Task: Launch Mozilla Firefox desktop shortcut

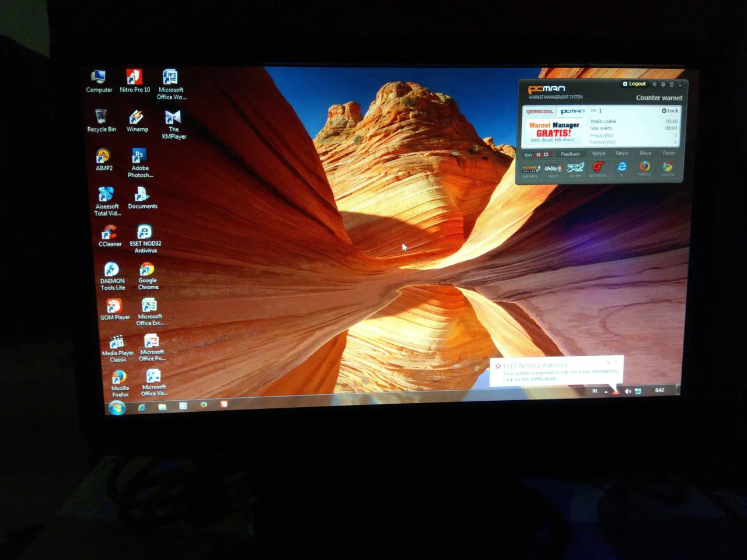Action: coord(120,384)
